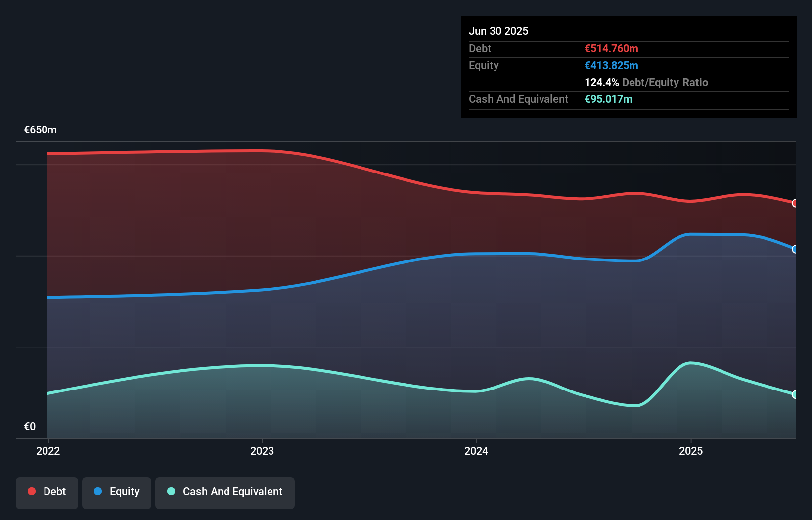Toggle visibility of the Debt series
Image resolution: width=812 pixels, height=520 pixels.
(x=47, y=492)
